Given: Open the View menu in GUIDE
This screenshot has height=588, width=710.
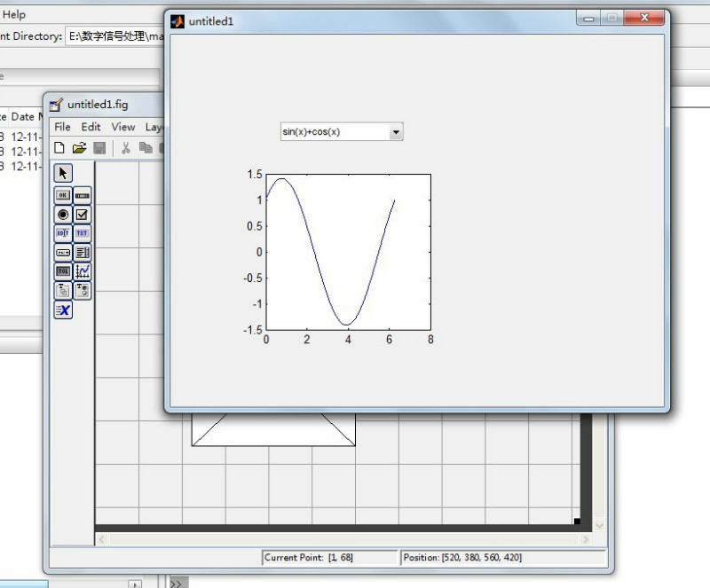Looking at the screenshot, I should point(122,127).
